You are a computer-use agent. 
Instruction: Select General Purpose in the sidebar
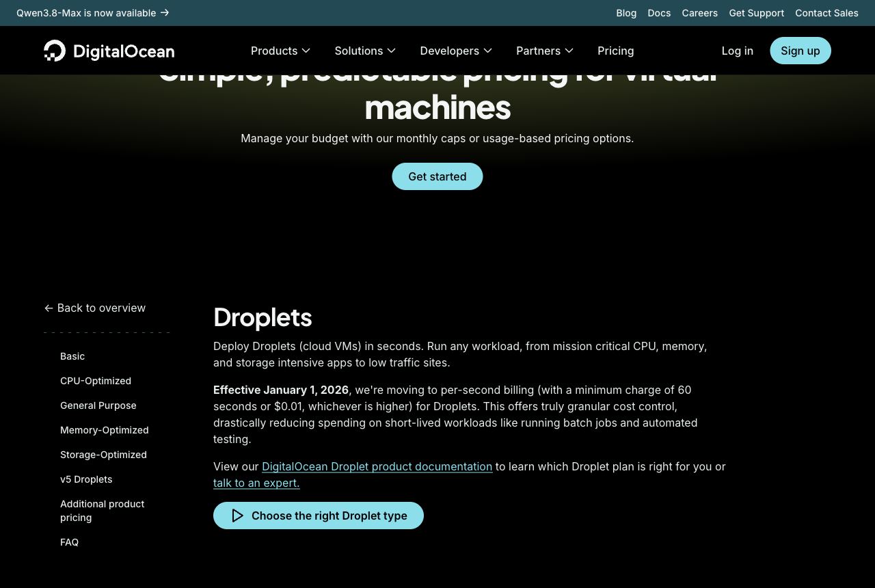[98, 405]
